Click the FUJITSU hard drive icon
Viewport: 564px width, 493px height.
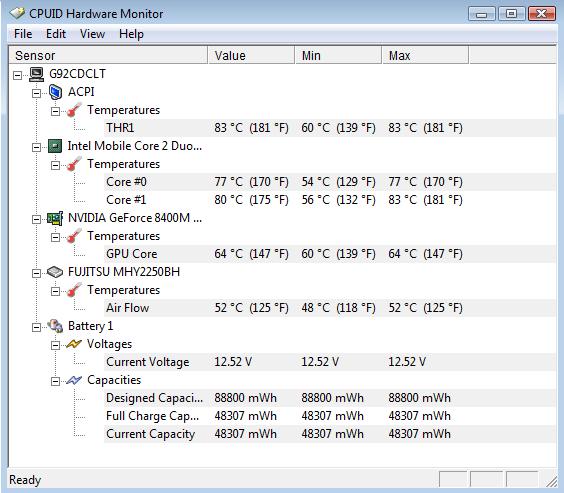(55, 272)
